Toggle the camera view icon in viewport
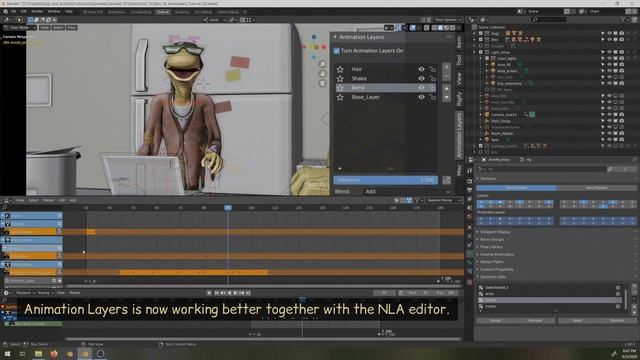Image resolution: width=640 pixels, height=360 pixels. click(322, 83)
